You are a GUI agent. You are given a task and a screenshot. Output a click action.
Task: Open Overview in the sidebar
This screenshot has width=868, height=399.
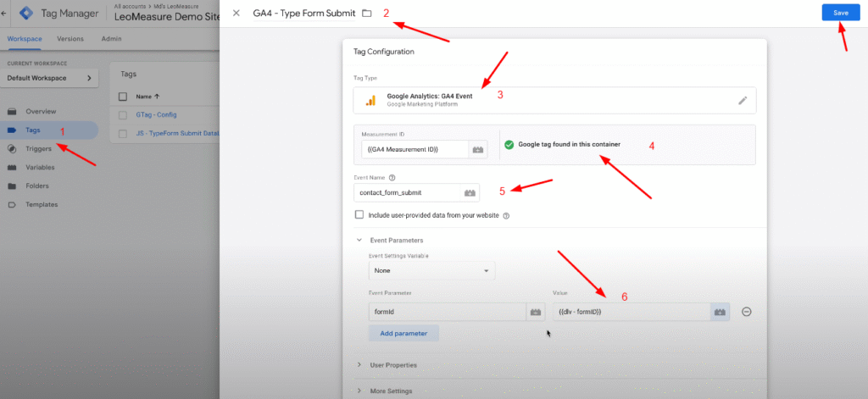41,111
